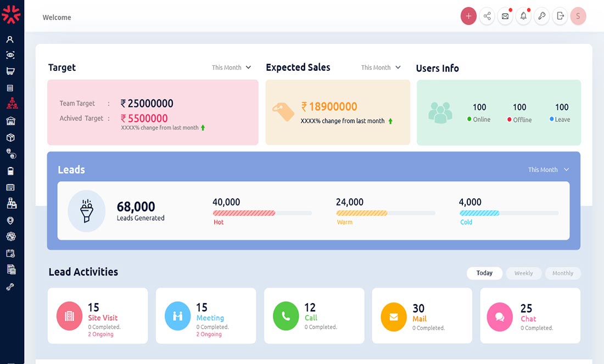Click the leads funnel icon
The width and height of the screenshot is (604, 364).
click(x=87, y=211)
